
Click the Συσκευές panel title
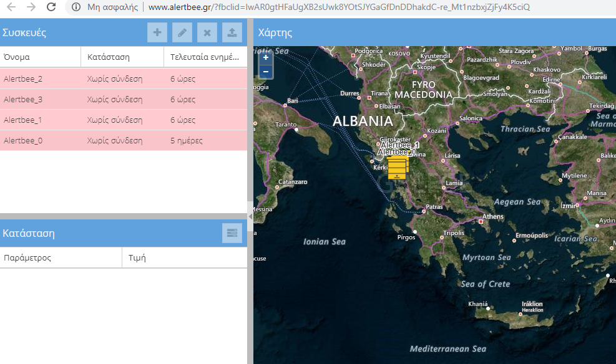point(24,32)
